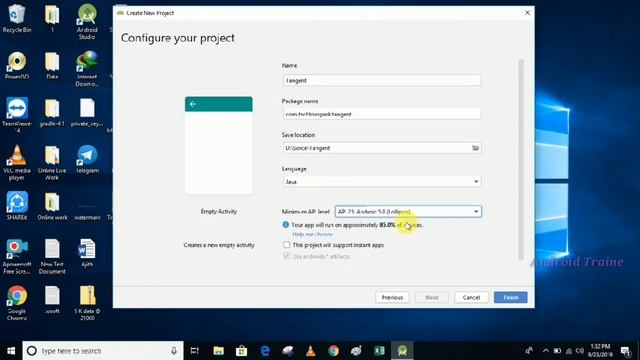This screenshot has height=360, width=640.
Task: Open the Android Studio desktop shortcut
Action: [87, 21]
